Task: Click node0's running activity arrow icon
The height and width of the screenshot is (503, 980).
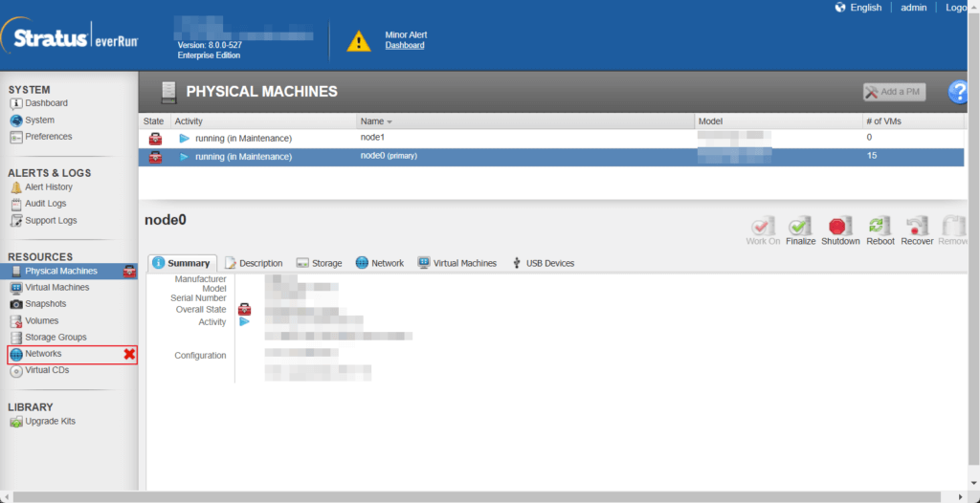Action: (185, 157)
